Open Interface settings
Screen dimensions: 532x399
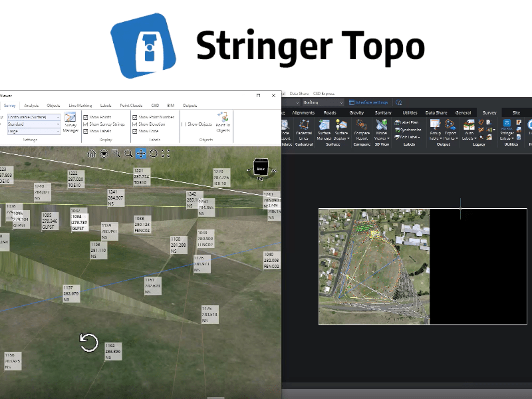[368, 102]
